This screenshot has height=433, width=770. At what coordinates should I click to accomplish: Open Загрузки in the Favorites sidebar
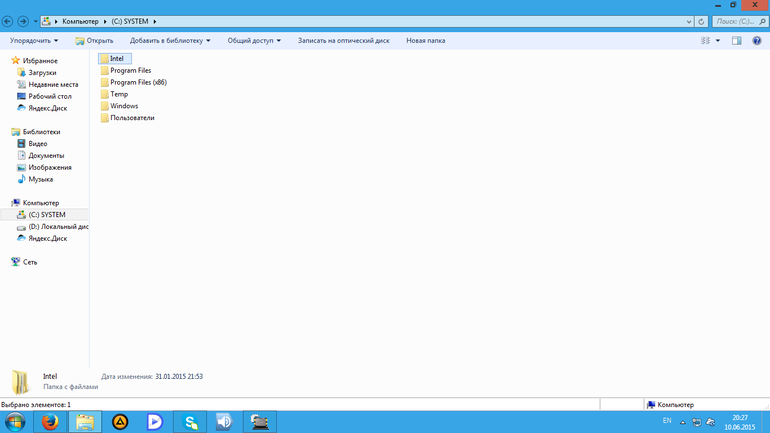pyautogui.click(x=42, y=73)
